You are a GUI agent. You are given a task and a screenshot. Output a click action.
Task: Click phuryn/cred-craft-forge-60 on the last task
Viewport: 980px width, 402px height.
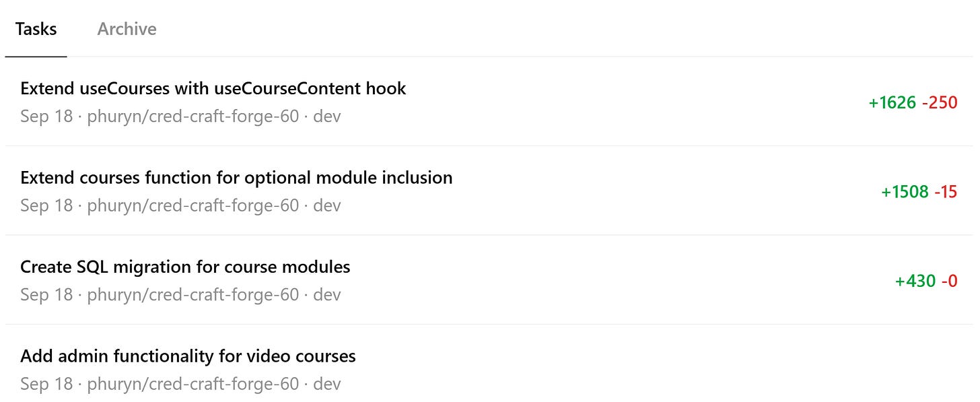193,383
